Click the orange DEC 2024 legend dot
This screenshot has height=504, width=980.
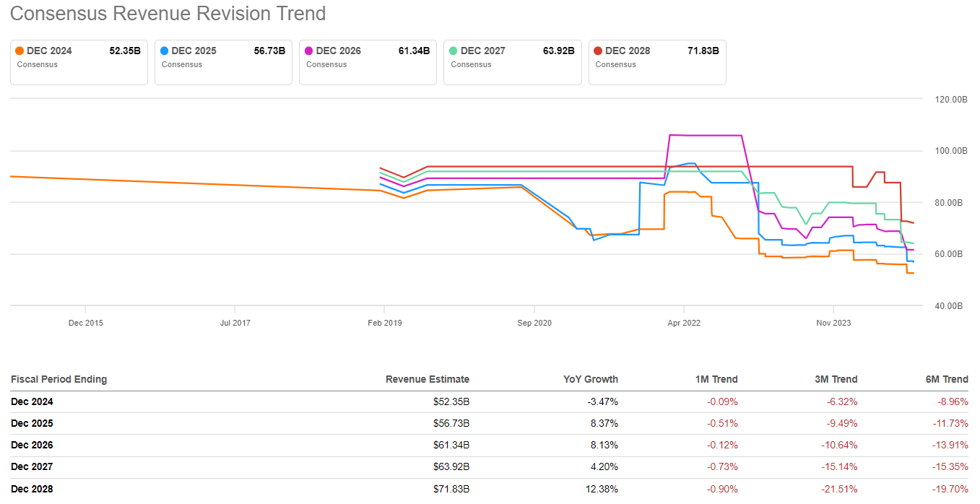coord(19,51)
